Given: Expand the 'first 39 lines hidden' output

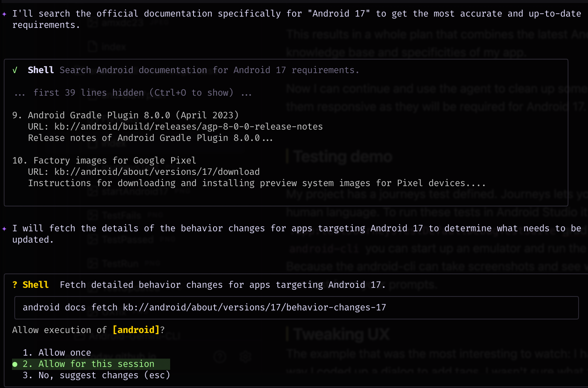Looking at the screenshot, I should [x=133, y=93].
